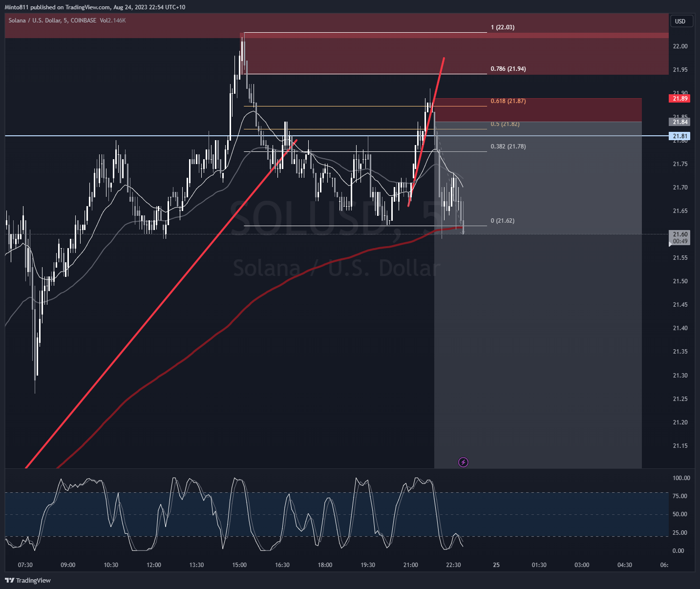This screenshot has height=589, width=700.
Task: Click the 00:49 bar countdown timer
Action: tap(679, 241)
